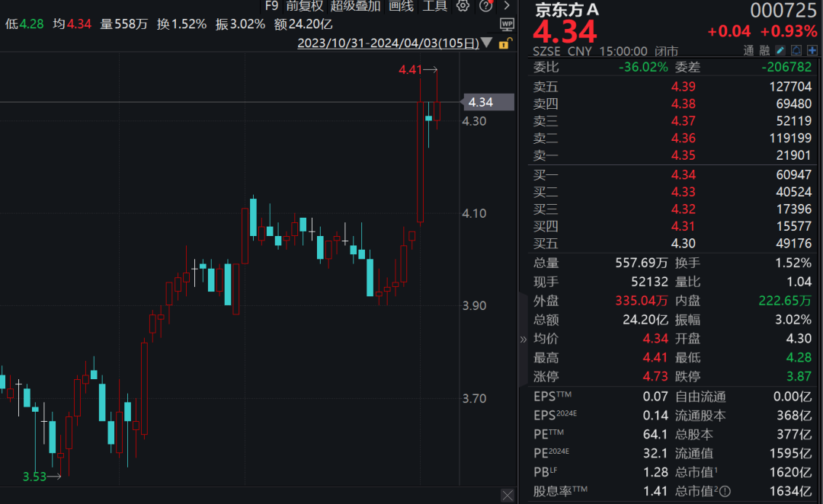Click the 总量 value 557.69万
This screenshot has width=823, height=504.
(642, 263)
